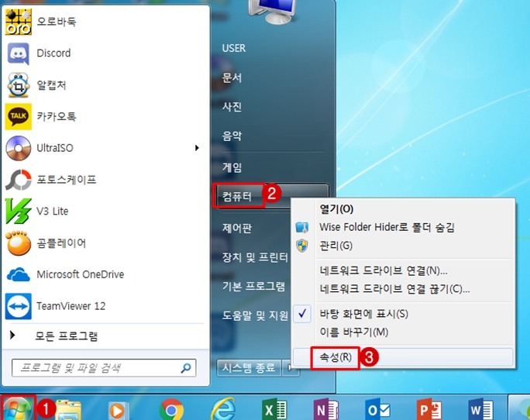530x420 pixels.
Task: Open the 곰플레이어 media player icon
Action: [x=19, y=243]
